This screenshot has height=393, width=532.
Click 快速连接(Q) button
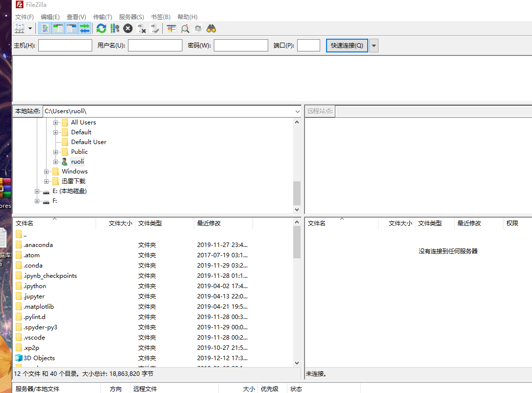coord(347,46)
